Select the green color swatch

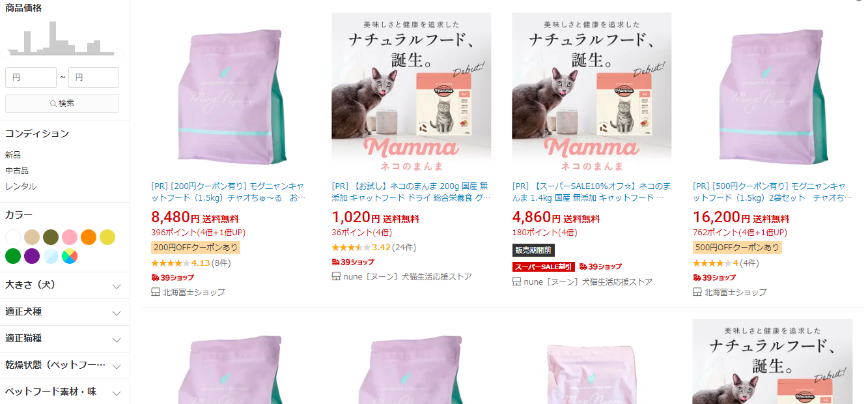(x=13, y=256)
